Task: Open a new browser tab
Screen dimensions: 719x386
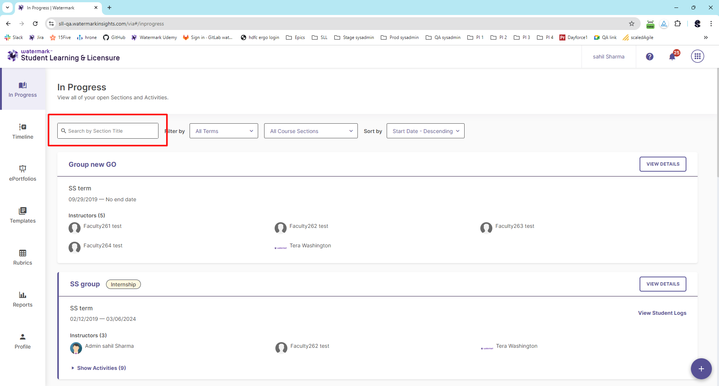Action: tap(109, 7)
